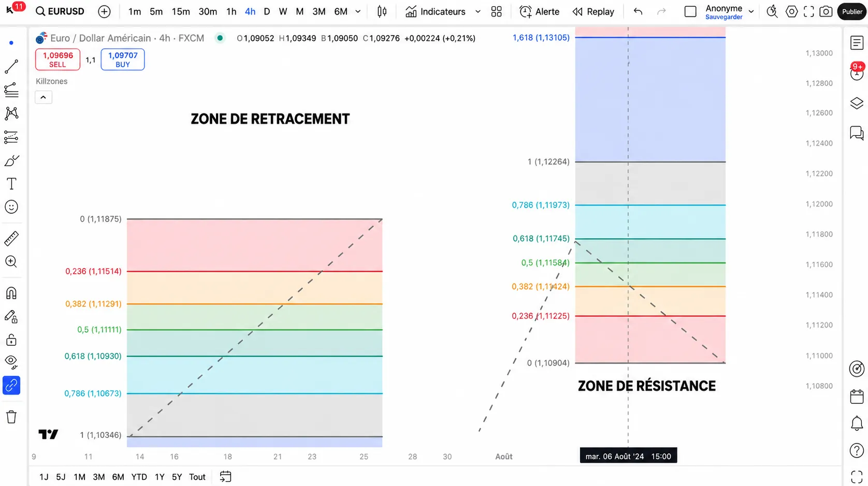Expand indicator templates dropdown arrow
The height and width of the screenshot is (486, 868).
(x=478, y=11)
